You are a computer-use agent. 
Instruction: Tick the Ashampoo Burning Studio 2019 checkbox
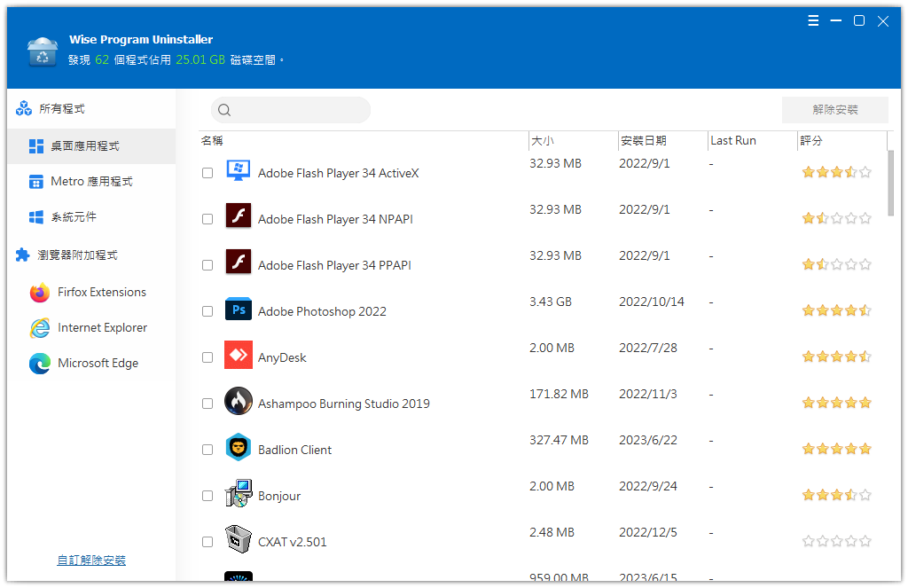(x=207, y=404)
